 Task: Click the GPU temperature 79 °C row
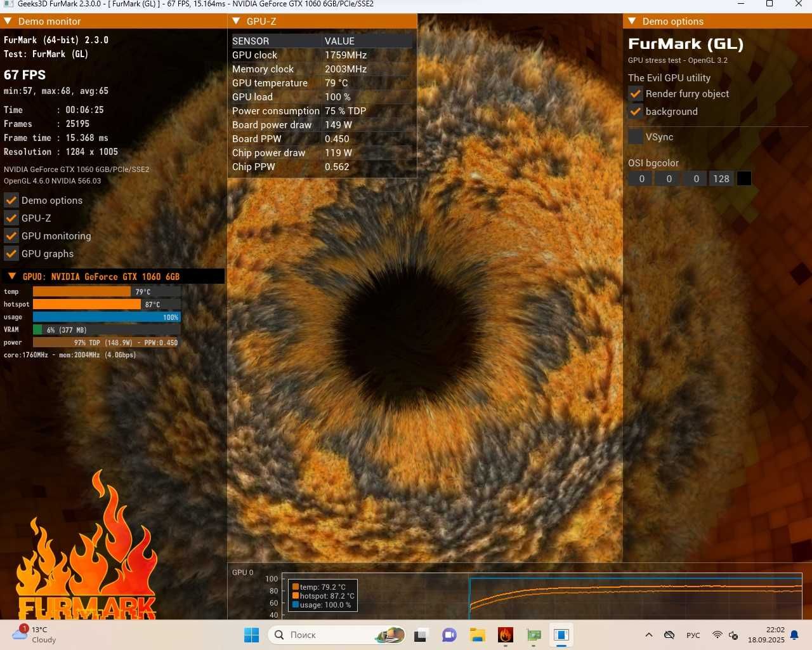point(322,83)
